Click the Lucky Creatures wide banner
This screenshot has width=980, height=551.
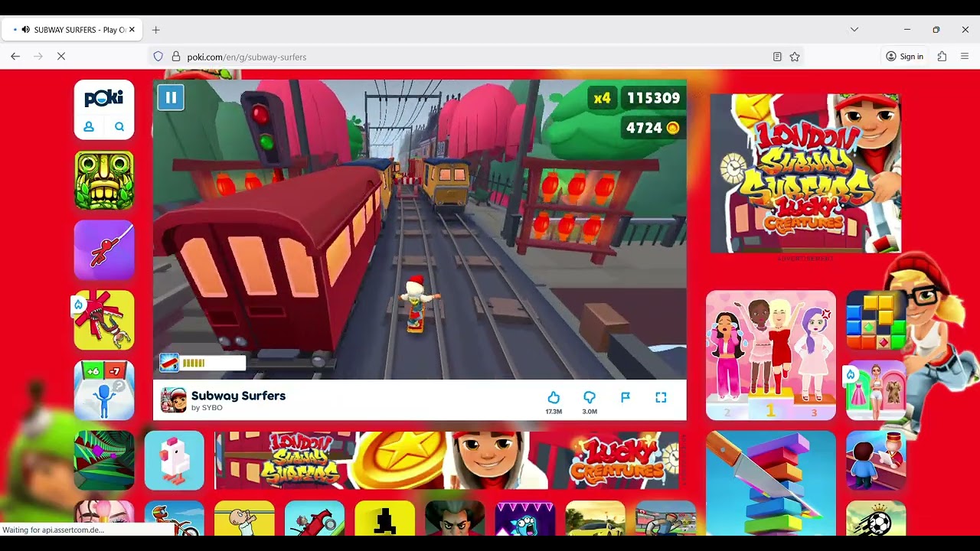(x=446, y=460)
